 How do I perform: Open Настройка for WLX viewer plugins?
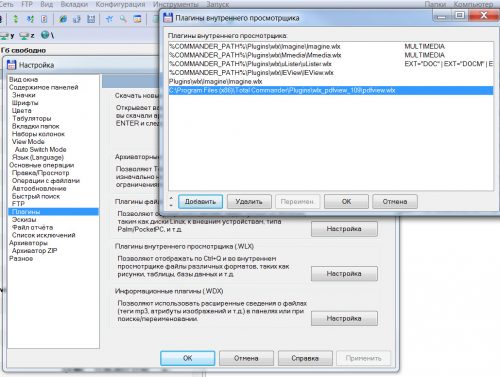click(x=344, y=274)
